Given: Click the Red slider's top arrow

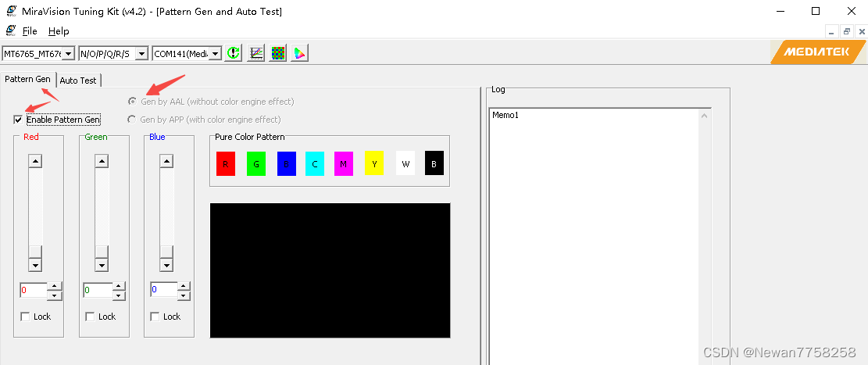Looking at the screenshot, I should pos(35,161).
